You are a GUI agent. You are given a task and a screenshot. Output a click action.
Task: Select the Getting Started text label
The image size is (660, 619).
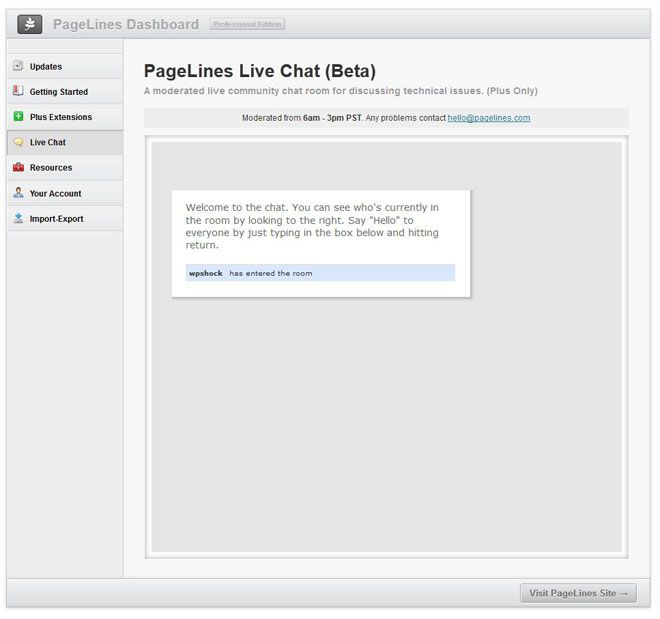[x=59, y=92]
